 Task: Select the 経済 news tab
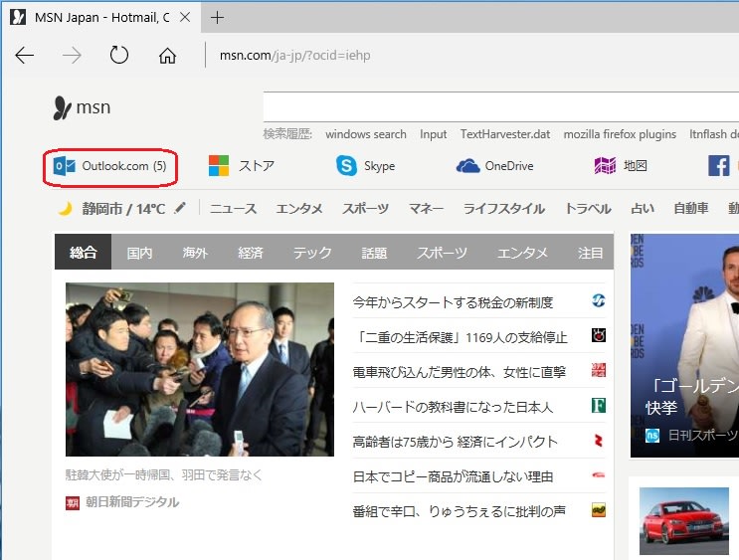coord(251,253)
